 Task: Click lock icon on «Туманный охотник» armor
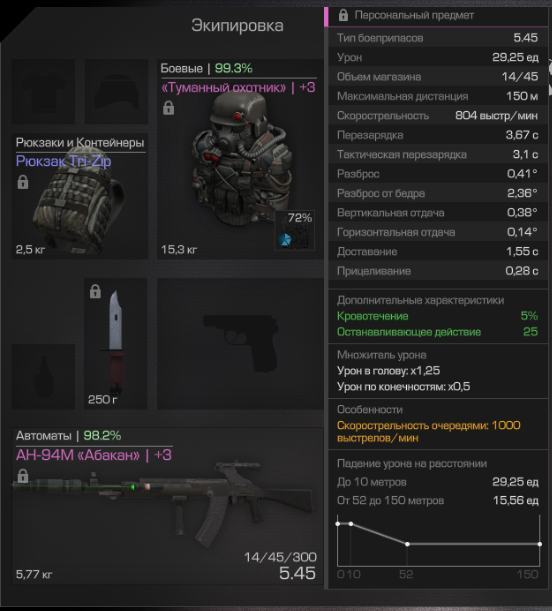point(168,108)
